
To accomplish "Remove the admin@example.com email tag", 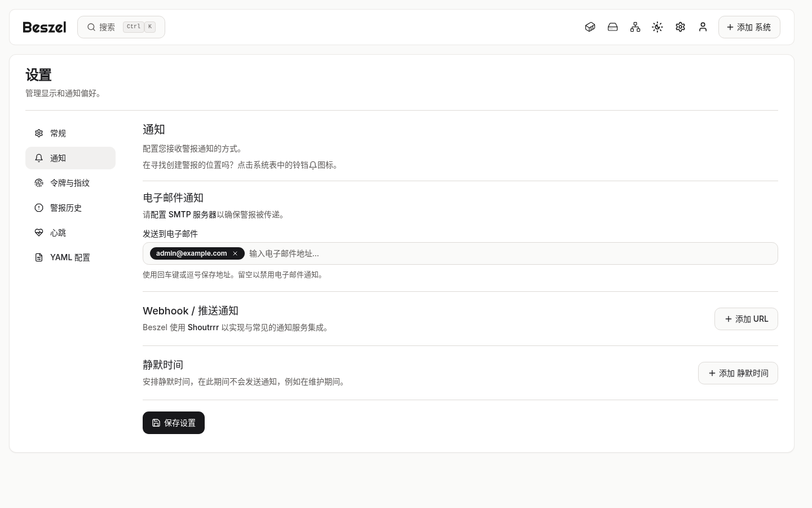I will pyautogui.click(x=235, y=253).
